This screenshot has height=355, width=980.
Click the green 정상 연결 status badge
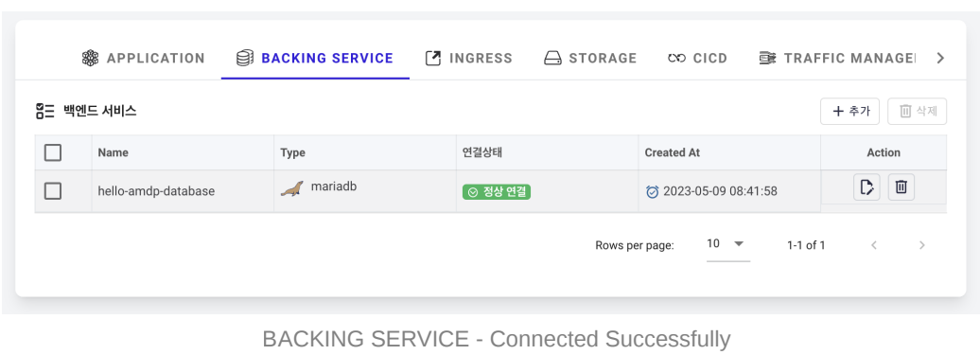497,191
